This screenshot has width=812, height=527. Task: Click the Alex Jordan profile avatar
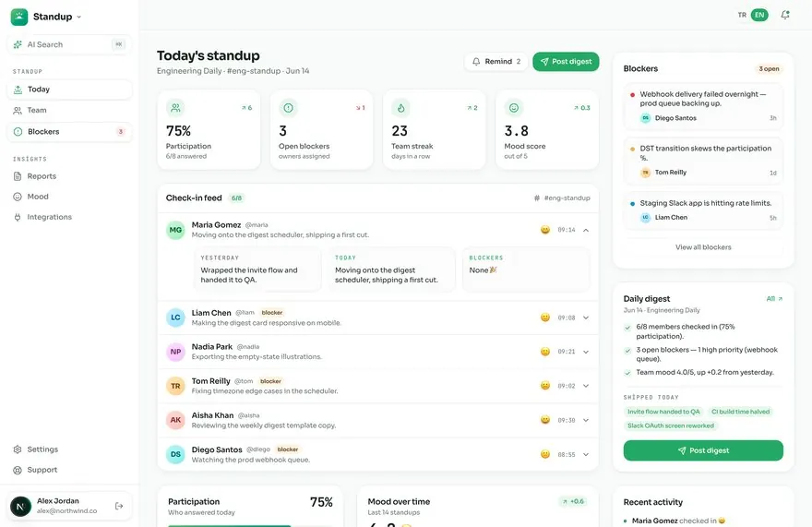20,506
